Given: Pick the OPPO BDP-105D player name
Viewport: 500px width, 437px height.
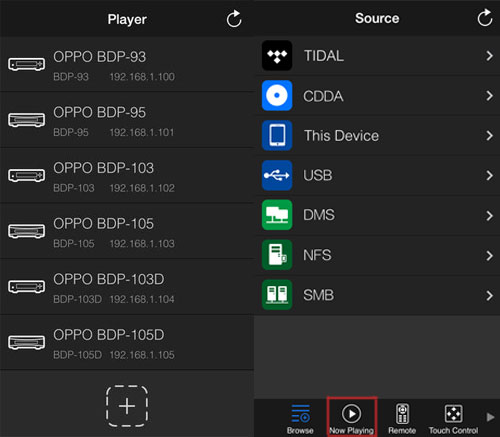Looking at the screenshot, I should coord(109,335).
